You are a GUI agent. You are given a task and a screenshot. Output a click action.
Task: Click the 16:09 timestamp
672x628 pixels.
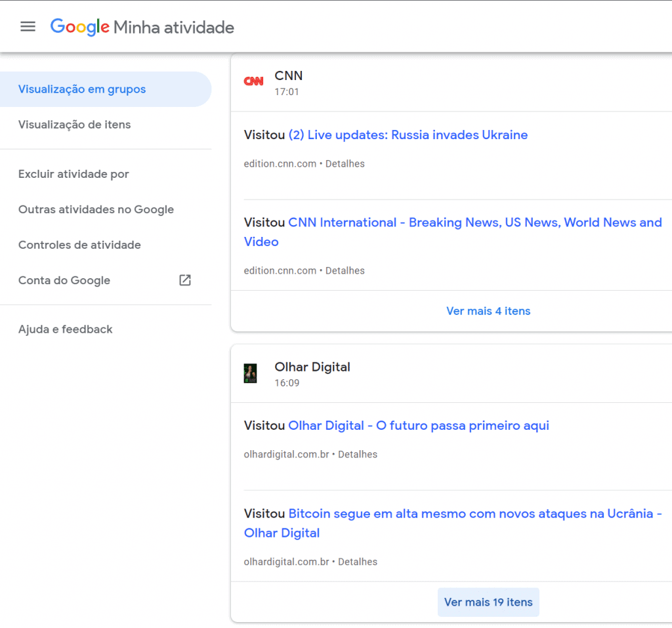click(x=287, y=383)
